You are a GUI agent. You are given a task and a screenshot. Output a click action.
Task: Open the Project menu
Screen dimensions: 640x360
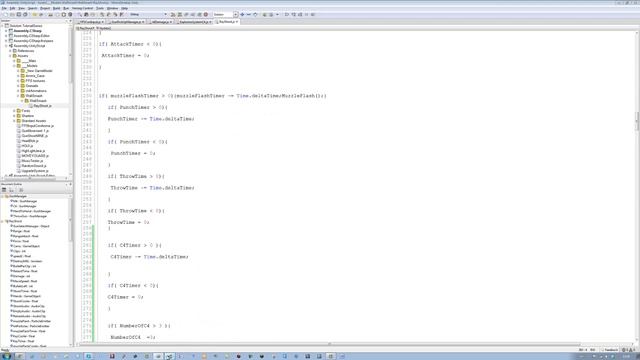pos(45,8)
